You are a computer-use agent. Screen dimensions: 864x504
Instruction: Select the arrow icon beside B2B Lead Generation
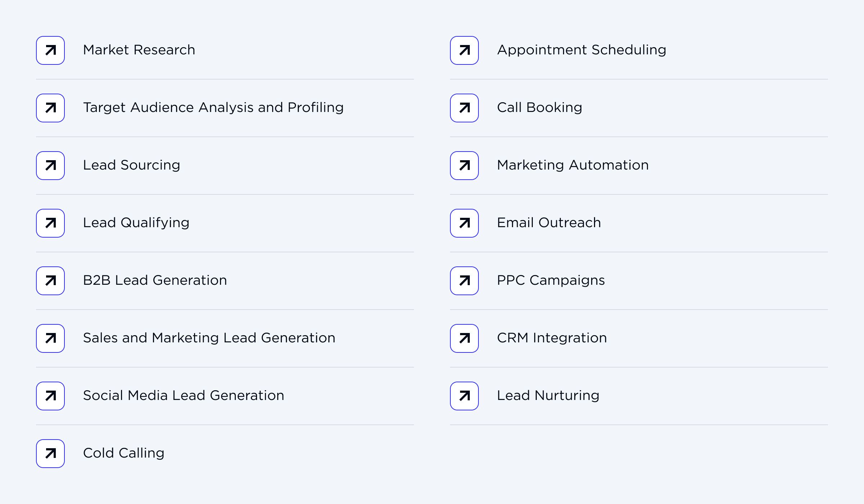tap(50, 281)
